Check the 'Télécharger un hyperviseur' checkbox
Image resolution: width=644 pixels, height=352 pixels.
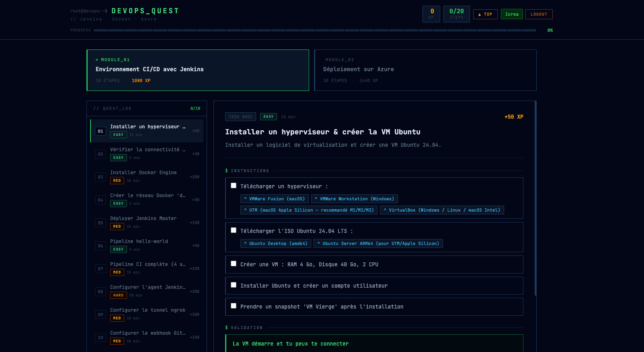pos(234,186)
